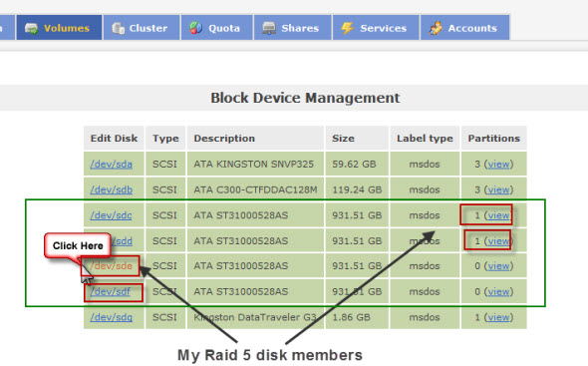Click the /dev/sdf disk link

coord(111,291)
